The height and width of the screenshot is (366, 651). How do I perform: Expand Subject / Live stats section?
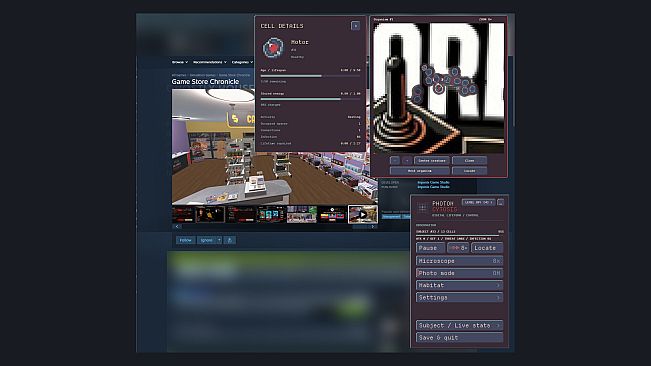point(459,325)
